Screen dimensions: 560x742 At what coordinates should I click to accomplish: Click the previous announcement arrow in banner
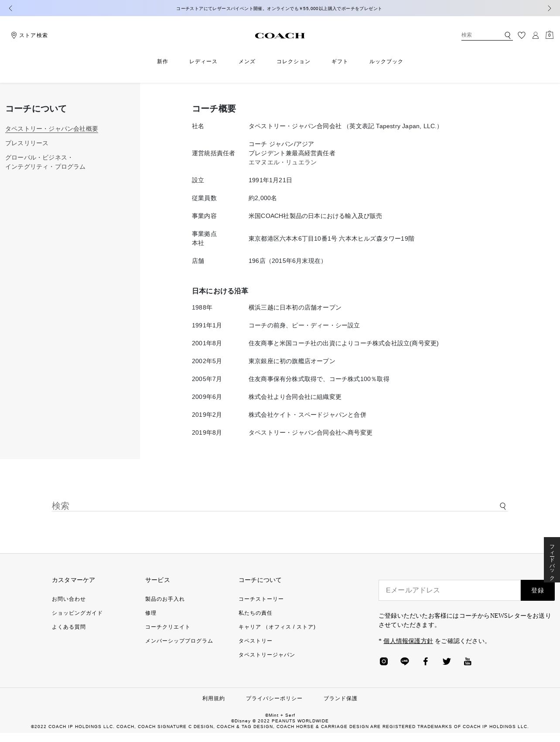click(10, 8)
